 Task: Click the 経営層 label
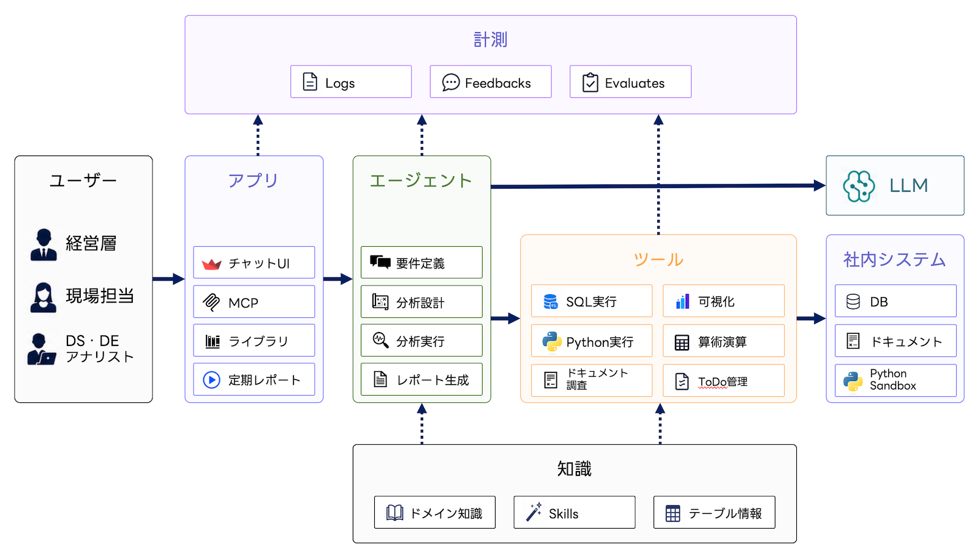pos(91,244)
